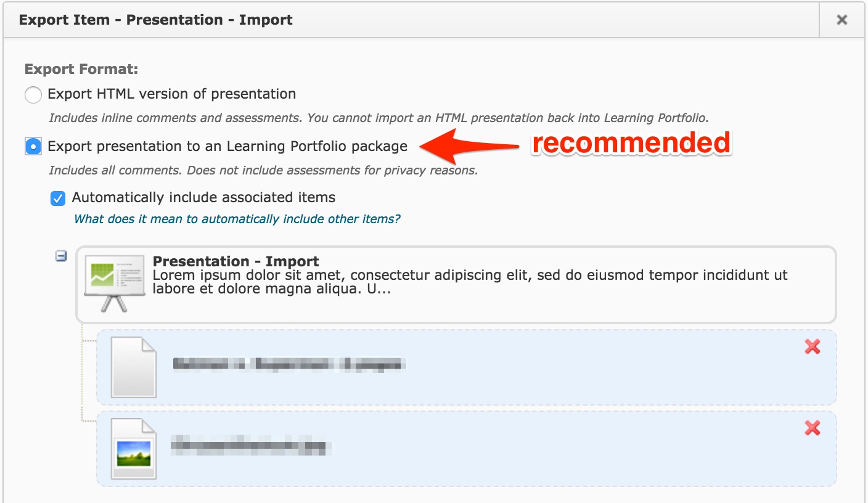The width and height of the screenshot is (868, 503).
Task: Click the presentation easel chart icon
Action: pos(115,284)
